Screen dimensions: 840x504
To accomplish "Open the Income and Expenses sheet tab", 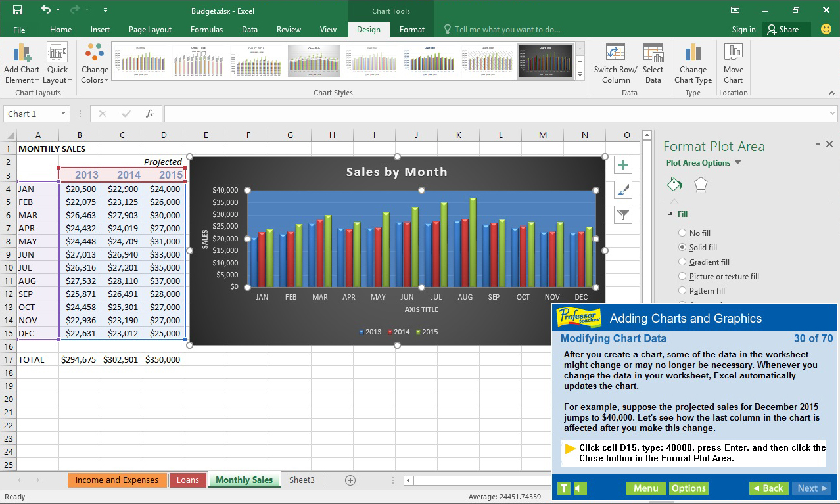I will pyautogui.click(x=116, y=480).
